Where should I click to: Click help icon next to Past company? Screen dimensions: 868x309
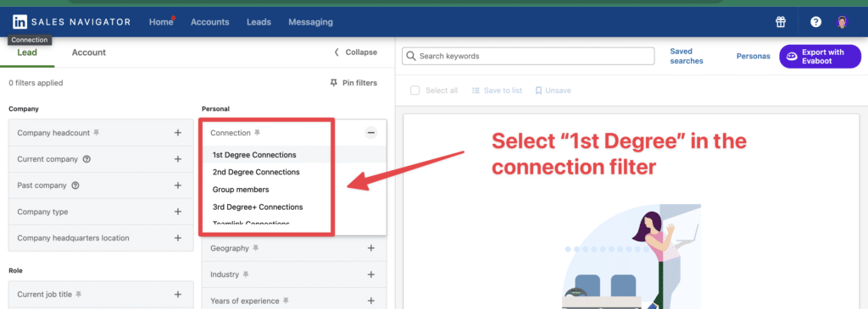click(75, 185)
